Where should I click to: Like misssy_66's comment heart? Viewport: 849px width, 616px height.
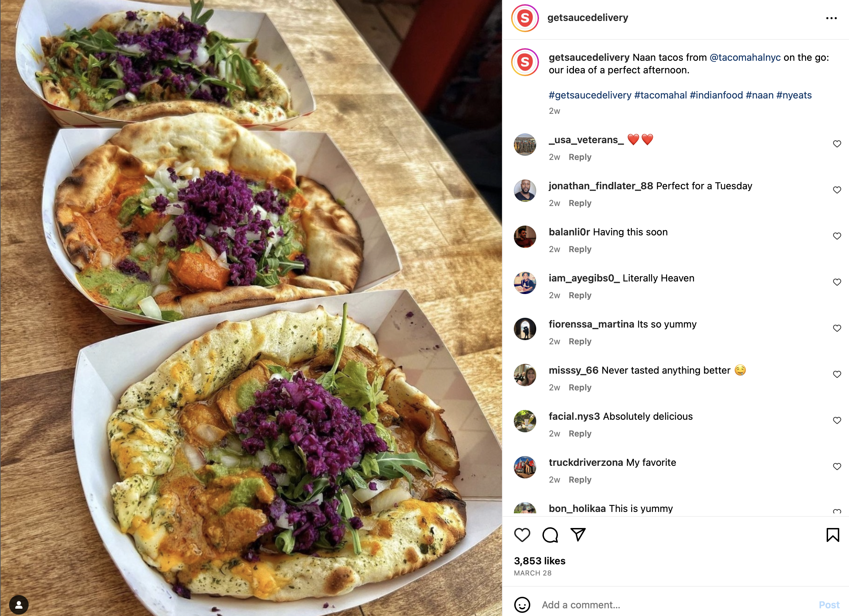pos(837,374)
